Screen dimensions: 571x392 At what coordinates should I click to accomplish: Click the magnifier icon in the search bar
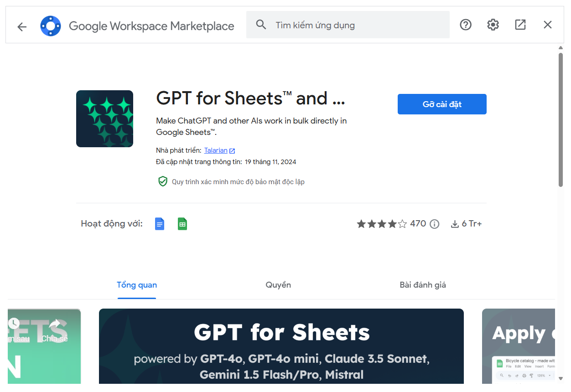[261, 25]
